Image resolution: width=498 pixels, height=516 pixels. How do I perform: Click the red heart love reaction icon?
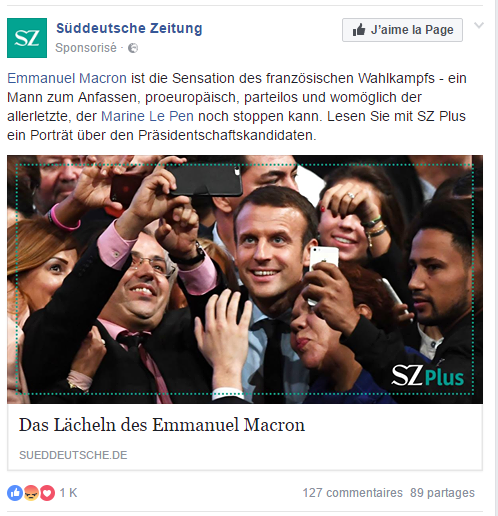pos(47,493)
